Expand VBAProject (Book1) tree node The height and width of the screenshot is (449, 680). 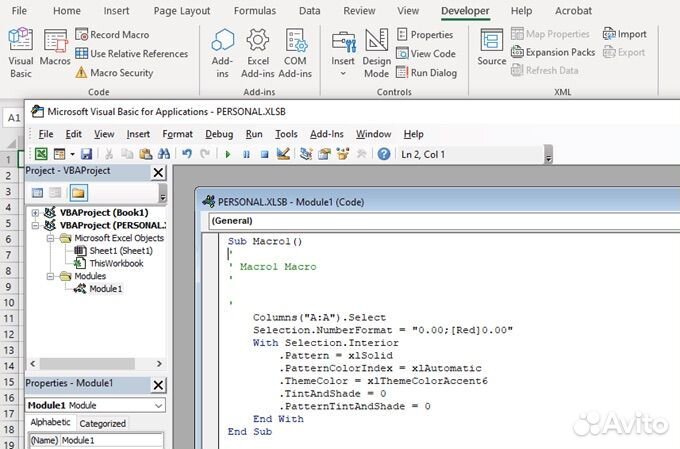(x=36, y=213)
